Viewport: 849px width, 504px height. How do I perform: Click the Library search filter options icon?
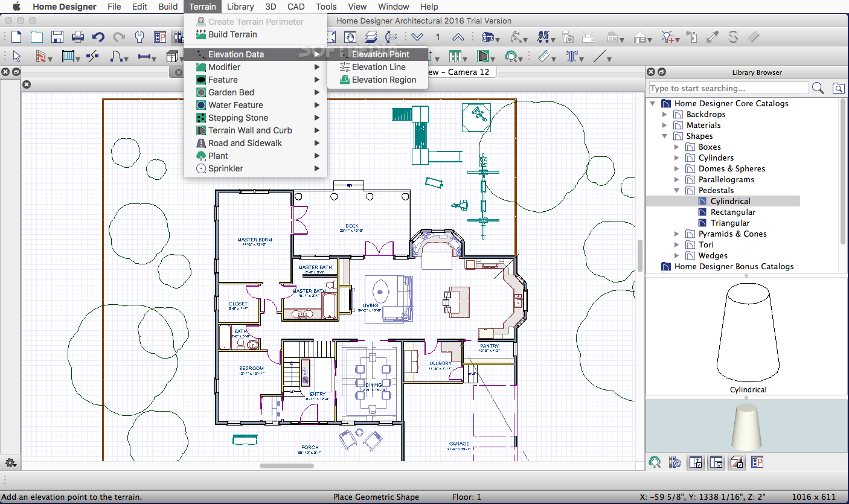pos(838,88)
